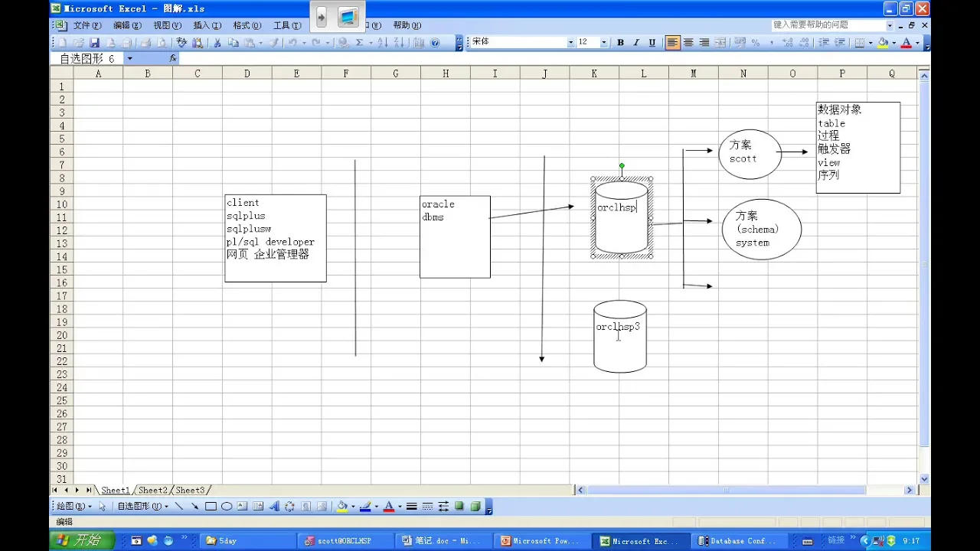Toggle italic formatting

[636, 43]
